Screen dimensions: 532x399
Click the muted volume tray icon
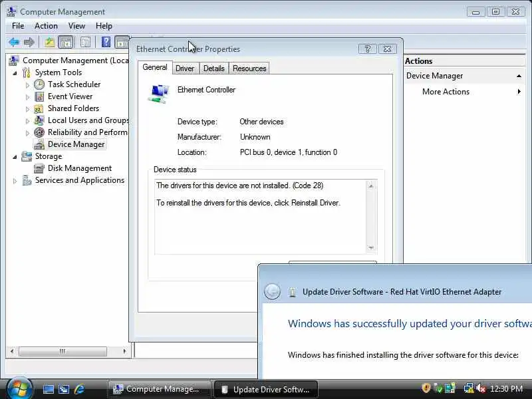pyautogui.click(x=481, y=388)
